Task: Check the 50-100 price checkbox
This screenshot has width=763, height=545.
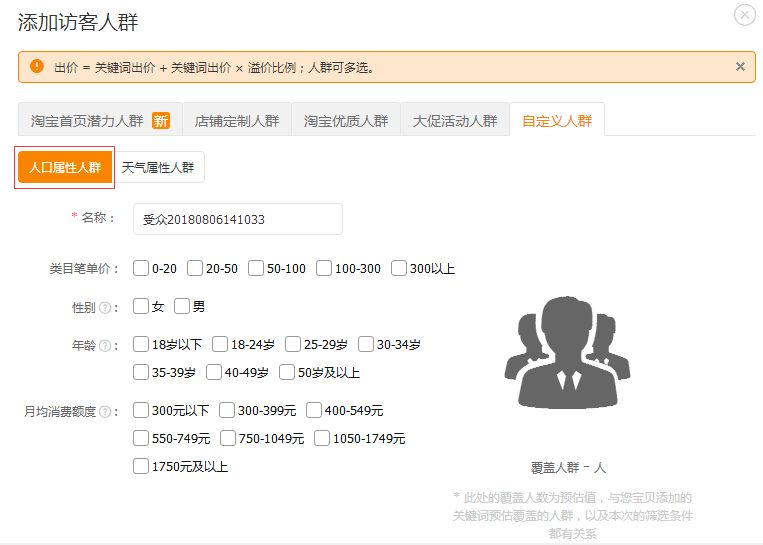Action: [x=255, y=268]
